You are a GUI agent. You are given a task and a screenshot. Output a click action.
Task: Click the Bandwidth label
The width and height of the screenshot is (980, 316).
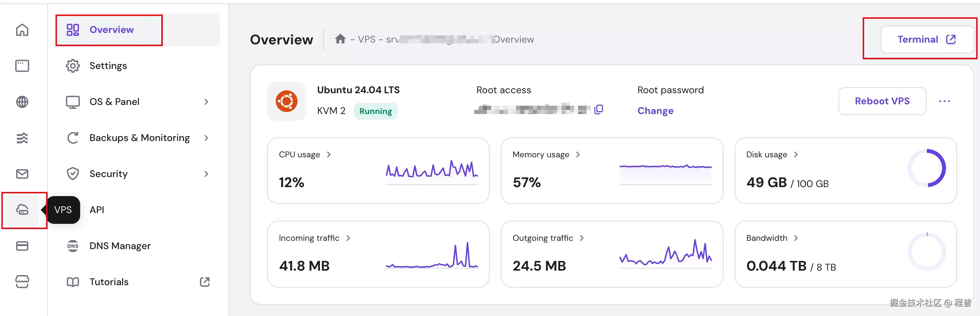click(x=767, y=238)
